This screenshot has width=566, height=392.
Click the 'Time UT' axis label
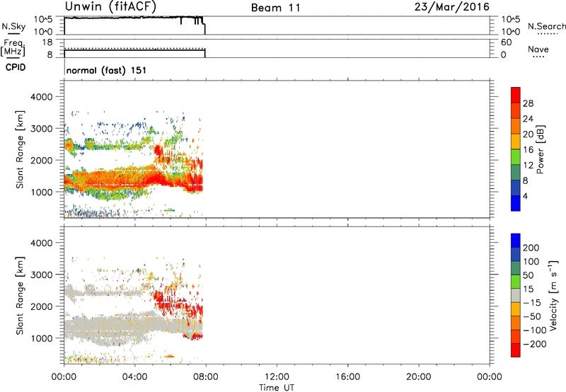click(x=277, y=387)
